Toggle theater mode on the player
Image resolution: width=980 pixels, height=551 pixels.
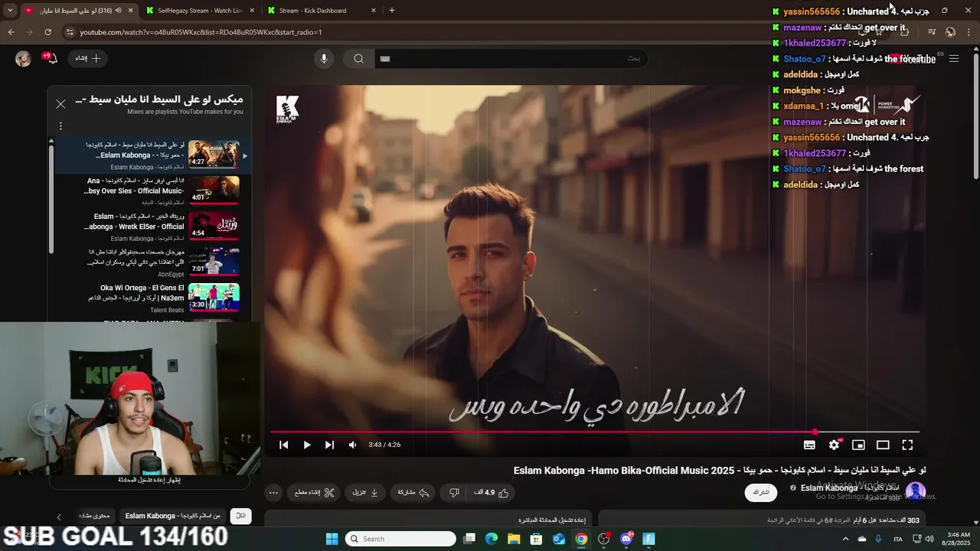point(883,445)
